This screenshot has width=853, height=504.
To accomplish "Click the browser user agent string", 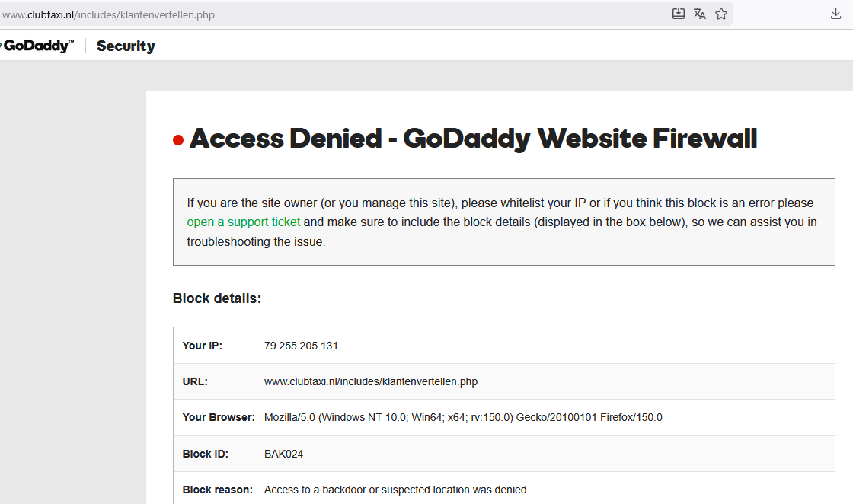I will click(x=463, y=417).
